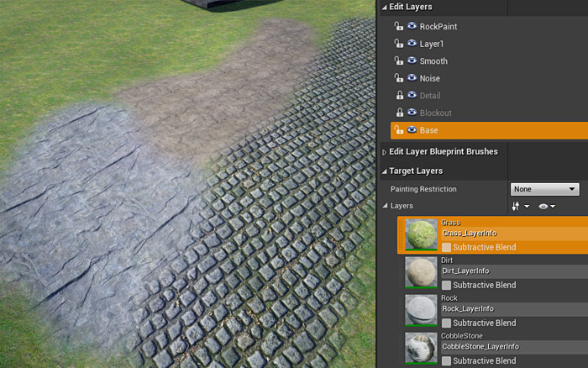
Task: Select the Base edit layer name
Action: 428,130
